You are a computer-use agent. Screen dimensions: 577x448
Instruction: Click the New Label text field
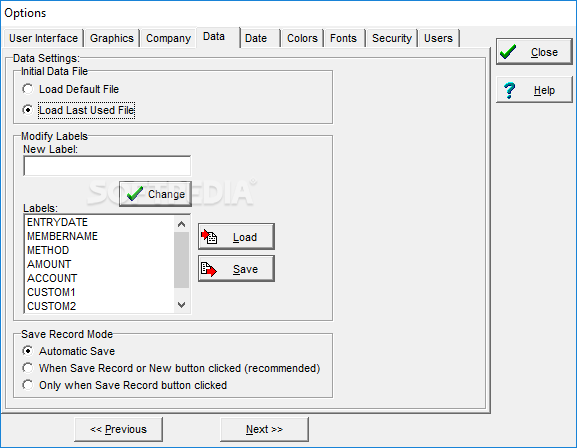pos(107,166)
